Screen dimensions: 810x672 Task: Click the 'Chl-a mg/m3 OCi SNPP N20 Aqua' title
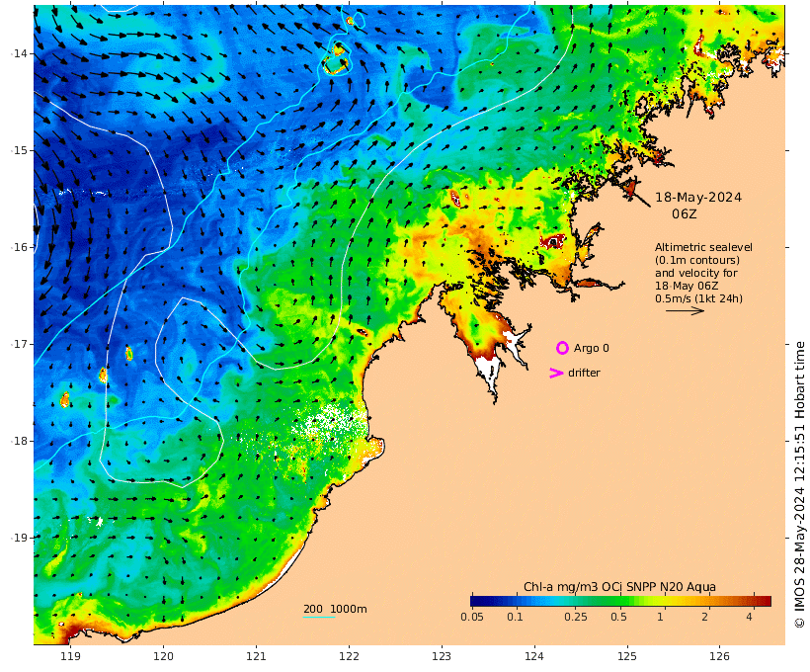coord(619,587)
